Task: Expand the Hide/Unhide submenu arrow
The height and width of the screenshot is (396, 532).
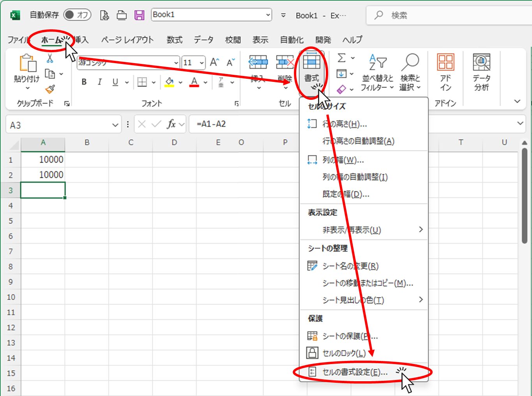Action: pyautogui.click(x=421, y=230)
